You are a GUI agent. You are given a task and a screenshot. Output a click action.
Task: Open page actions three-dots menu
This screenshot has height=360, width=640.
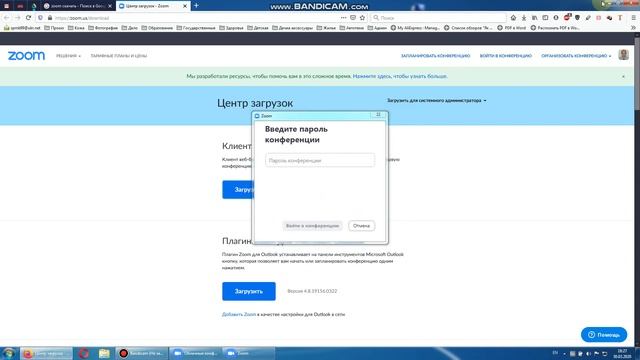(343, 18)
